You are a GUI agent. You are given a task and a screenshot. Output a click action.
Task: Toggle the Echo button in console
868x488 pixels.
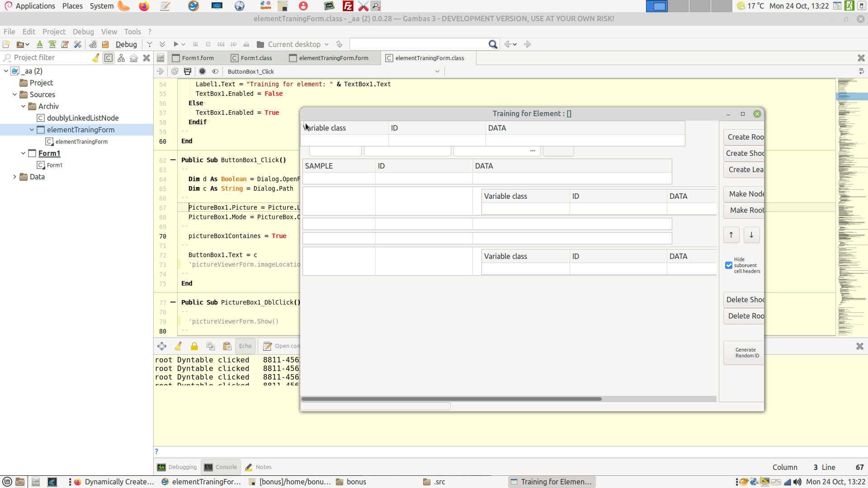click(245, 346)
